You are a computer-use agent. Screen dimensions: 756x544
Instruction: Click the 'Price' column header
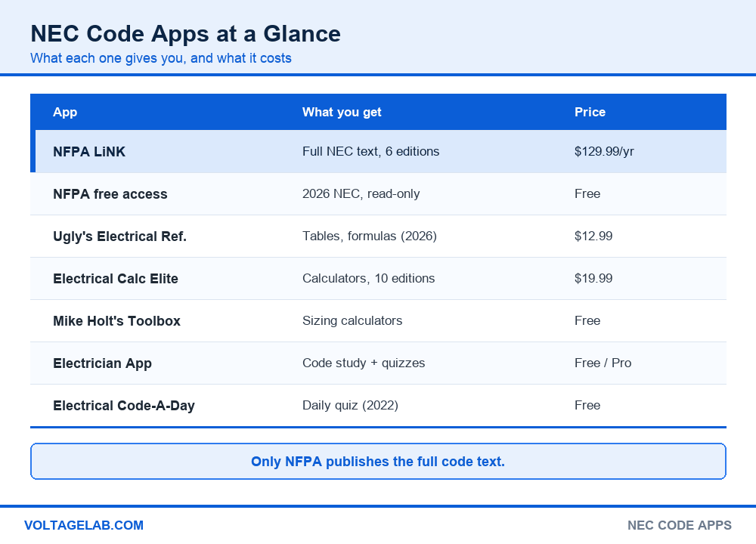[x=590, y=113]
